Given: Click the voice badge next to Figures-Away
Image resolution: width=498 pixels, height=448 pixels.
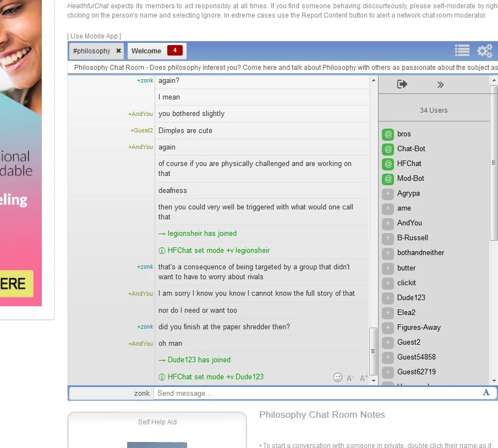Looking at the screenshot, I should pos(388,328).
